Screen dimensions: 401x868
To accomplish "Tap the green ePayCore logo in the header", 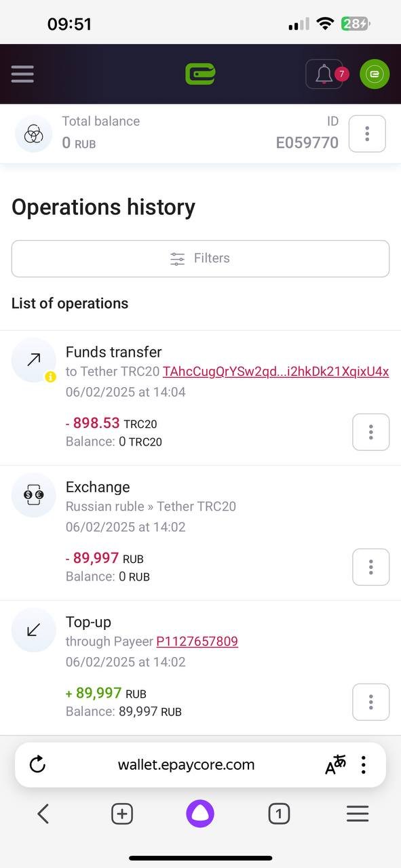I will click(x=200, y=73).
